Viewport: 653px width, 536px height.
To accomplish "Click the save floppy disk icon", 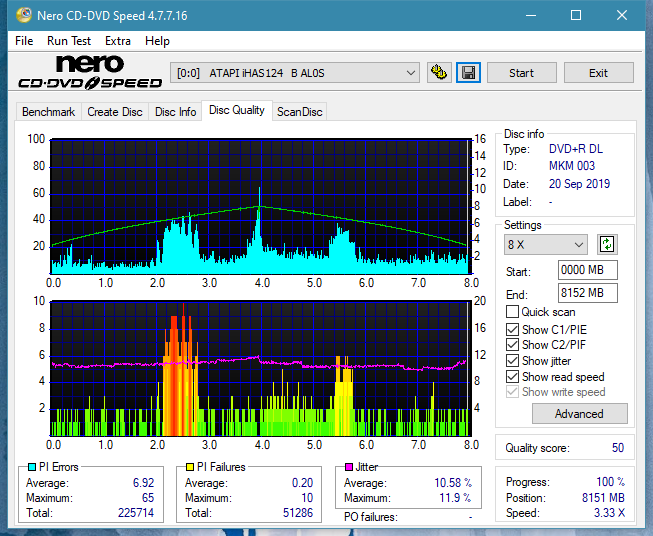I will coord(469,73).
